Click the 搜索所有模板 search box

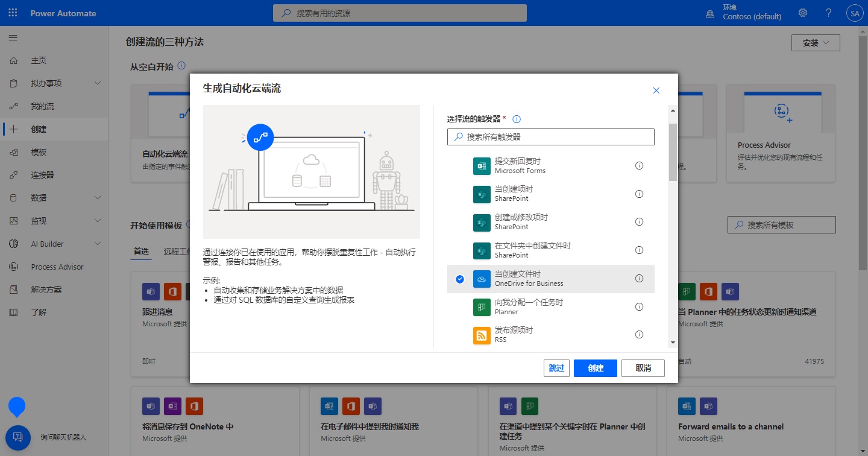[x=782, y=225]
